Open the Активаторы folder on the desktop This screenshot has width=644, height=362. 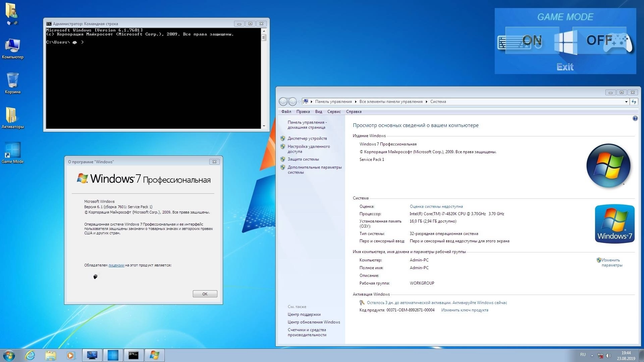click(13, 118)
